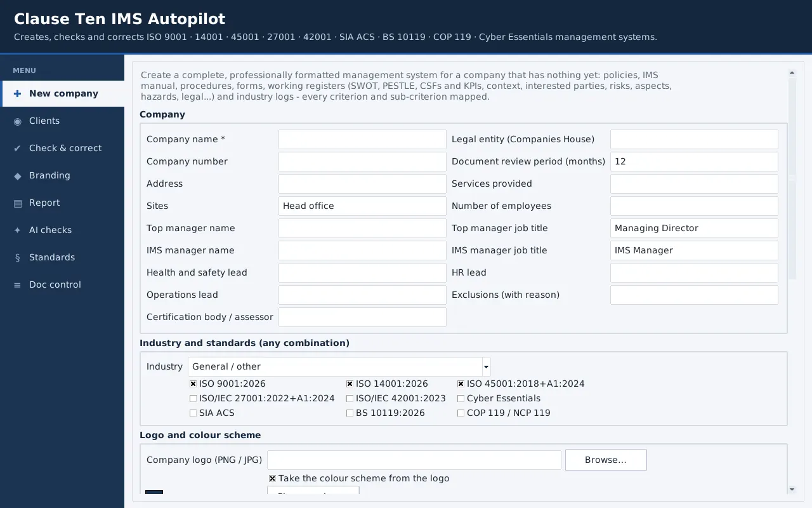Open Check & correct page
This screenshot has height=508, width=812.
[62, 148]
